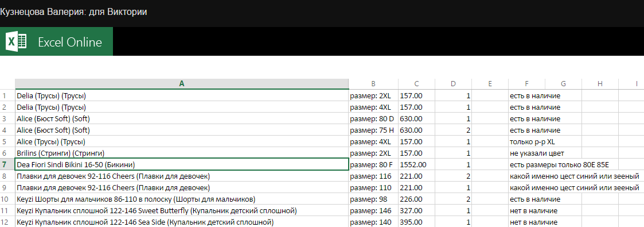Select price cell '395.00'
The width and height of the screenshot is (644, 227).
pyautogui.click(x=416, y=222)
